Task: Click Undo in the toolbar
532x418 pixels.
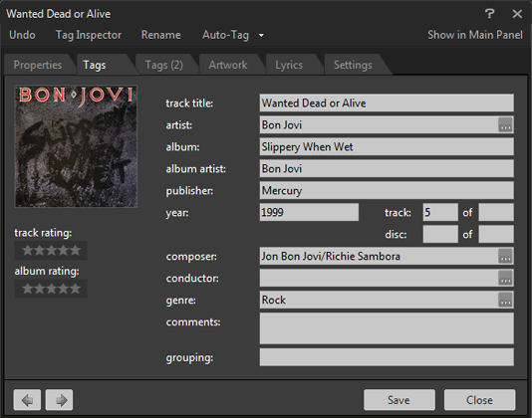Action: (x=22, y=35)
